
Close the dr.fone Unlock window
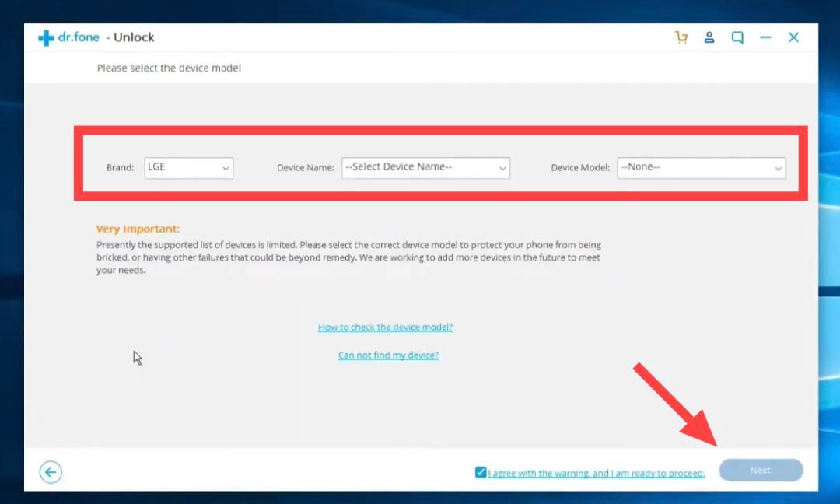point(793,37)
